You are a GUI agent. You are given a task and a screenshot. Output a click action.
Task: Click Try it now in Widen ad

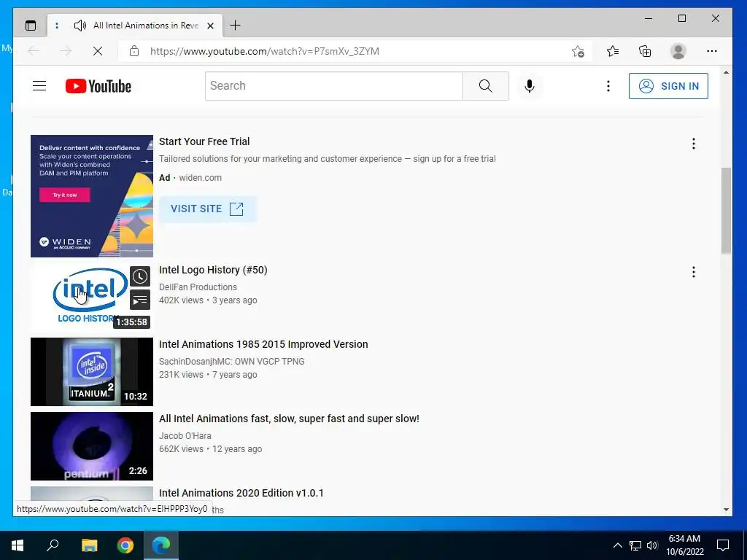(x=65, y=195)
